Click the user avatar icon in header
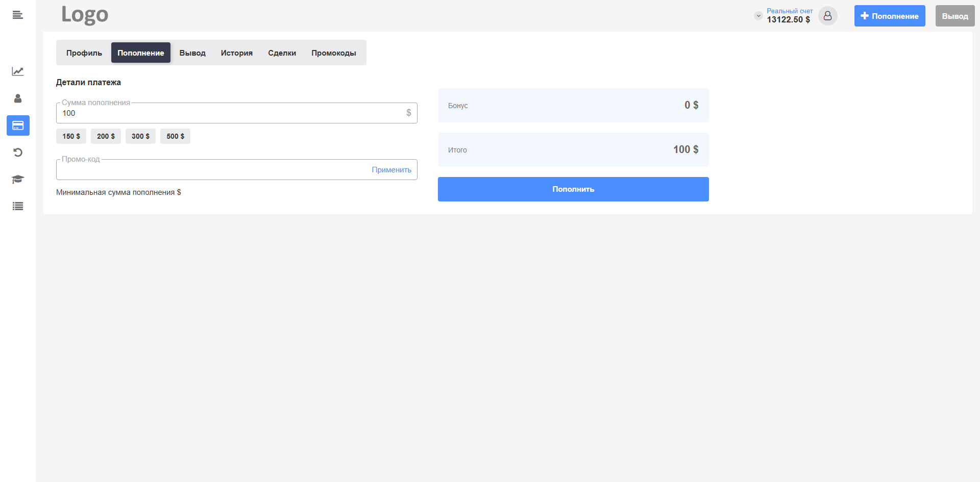 (x=827, y=16)
